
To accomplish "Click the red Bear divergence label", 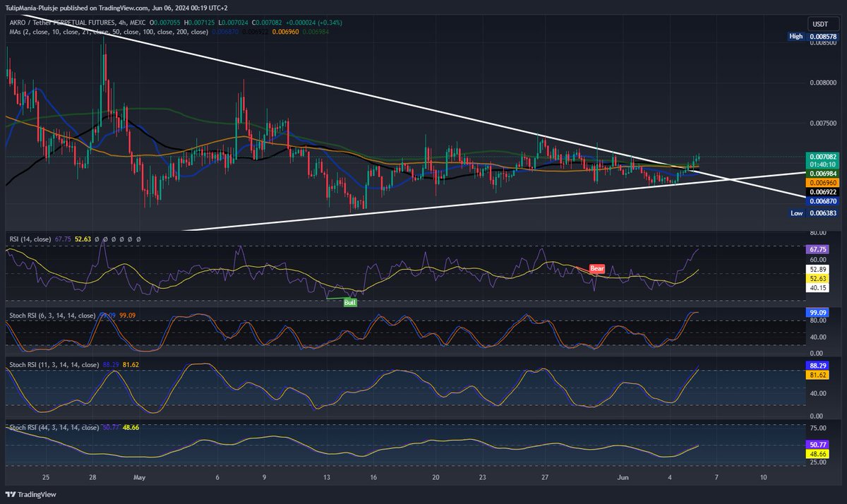I will click(596, 269).
